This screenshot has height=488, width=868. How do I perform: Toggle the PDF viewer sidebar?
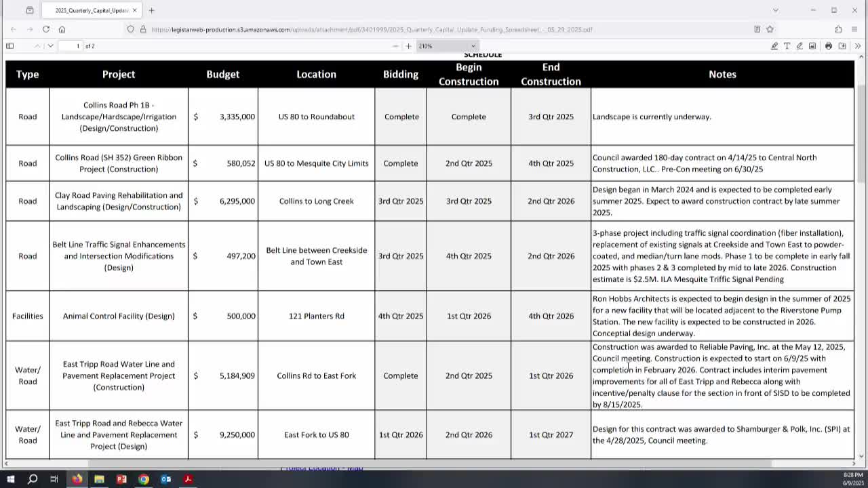point(9,46)
